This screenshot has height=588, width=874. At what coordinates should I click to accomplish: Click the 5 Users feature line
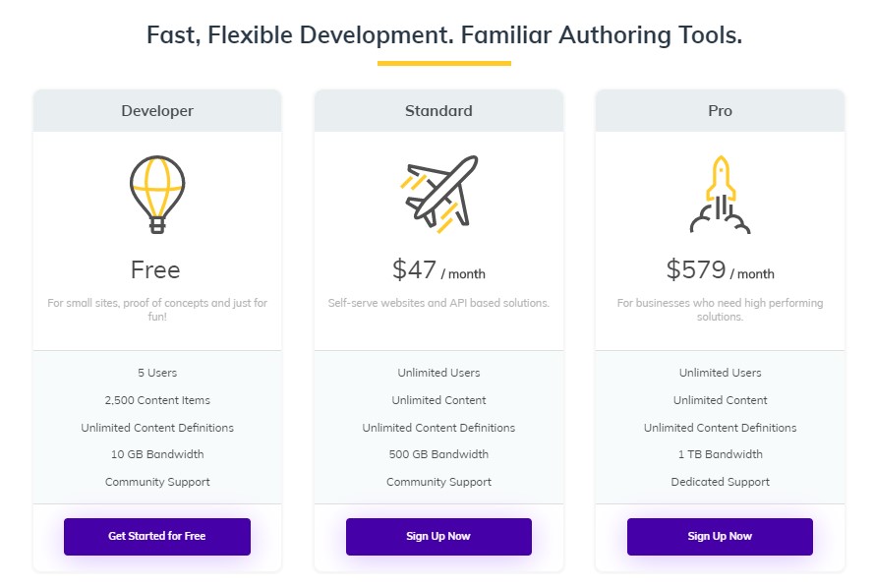point(157,373)
